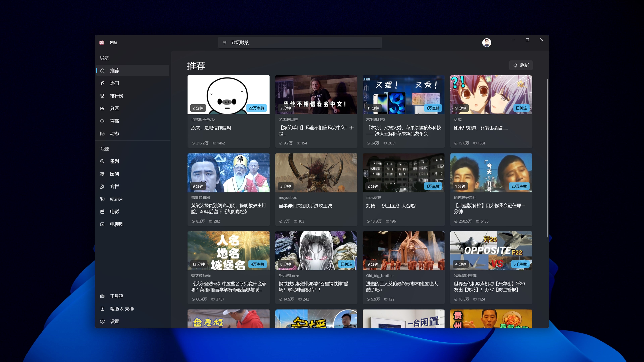Click uploader name 也就那点事儿-

(203, 119)
